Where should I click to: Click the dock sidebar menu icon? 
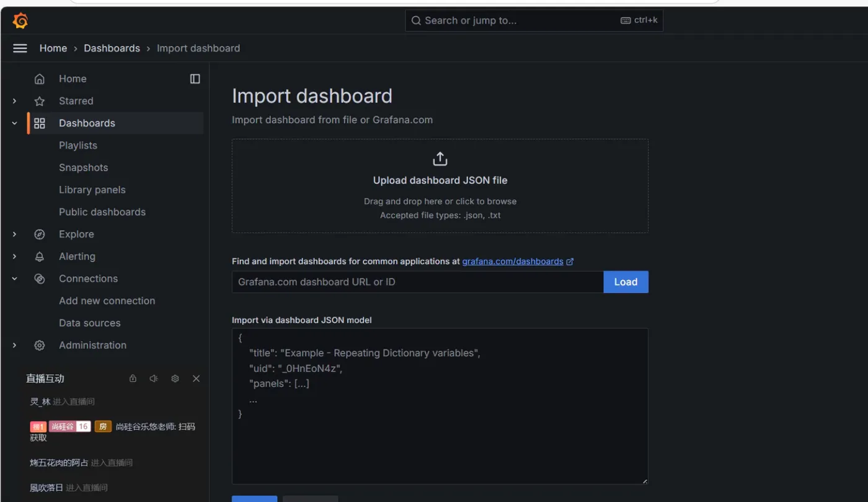195,79
